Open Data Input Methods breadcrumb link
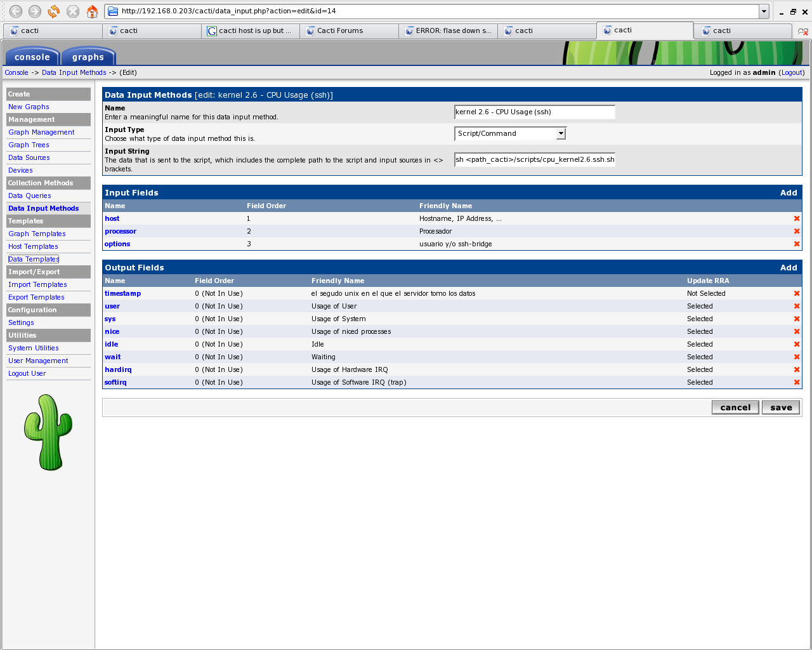Viewport: 812px width, 650px height. [x=74, y=72]
